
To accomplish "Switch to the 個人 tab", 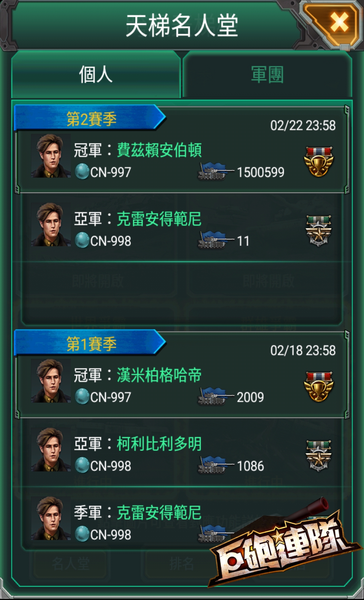I will pyautogui.click(x=96, y=75).
